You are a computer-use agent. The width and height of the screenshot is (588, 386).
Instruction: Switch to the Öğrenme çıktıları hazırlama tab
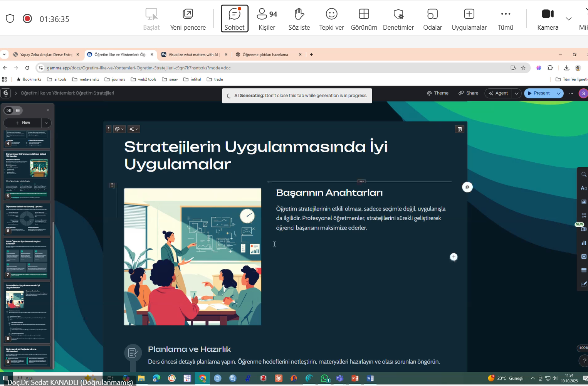pos(265,55)
